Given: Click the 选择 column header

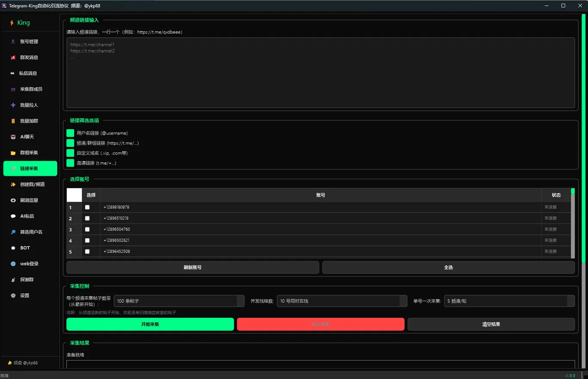Looking at the screenshot, I should point(91,195).
